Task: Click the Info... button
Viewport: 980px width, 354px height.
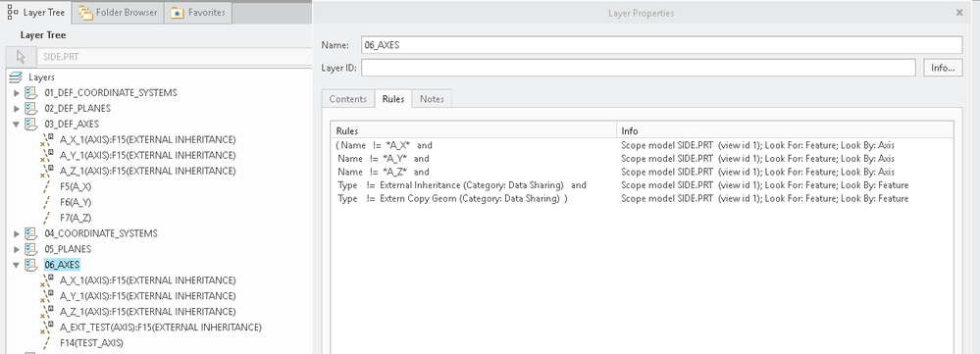Action: pos(943,68)
